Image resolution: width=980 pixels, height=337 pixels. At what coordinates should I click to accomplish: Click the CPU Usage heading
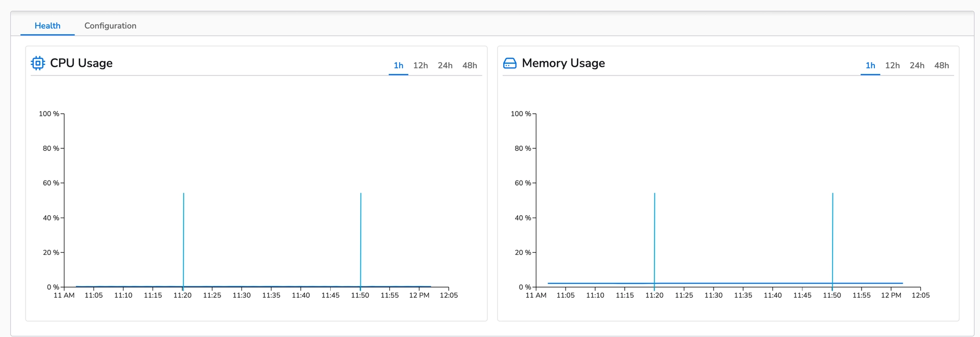[81, 63]
